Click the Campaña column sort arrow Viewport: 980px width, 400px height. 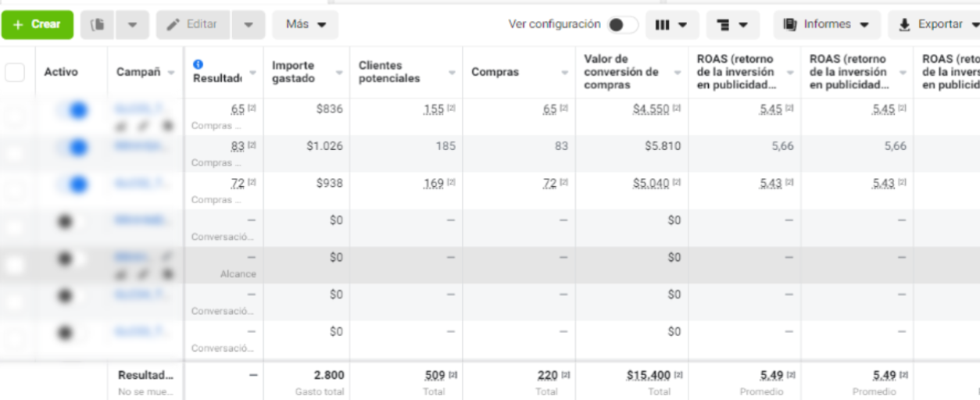[x=171, y=73]
